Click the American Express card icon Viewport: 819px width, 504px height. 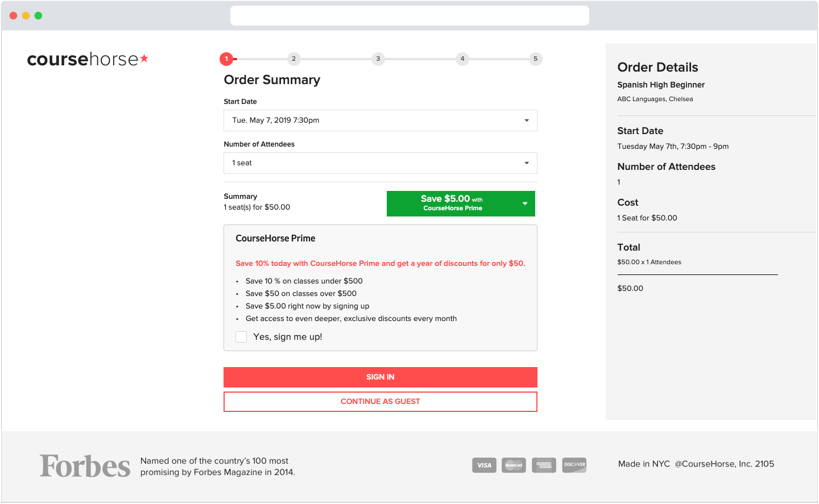(544, 465)
